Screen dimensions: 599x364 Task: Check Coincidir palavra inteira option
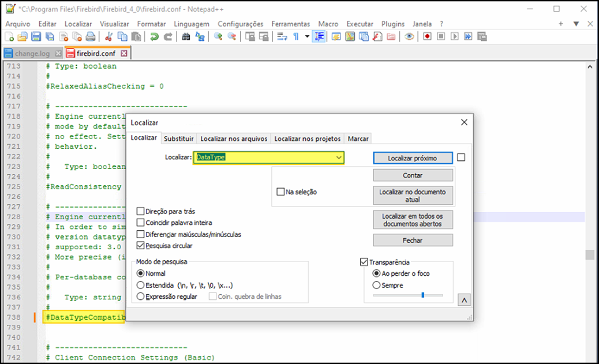click(x=141, y=222)
